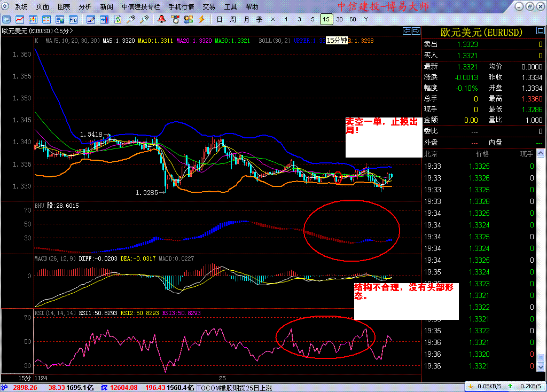Image resolution: width=547 pixels, height=392 pixels.
Task: Click the MACD(26,12,9) indicator label
Action: [x=55, y=258]
